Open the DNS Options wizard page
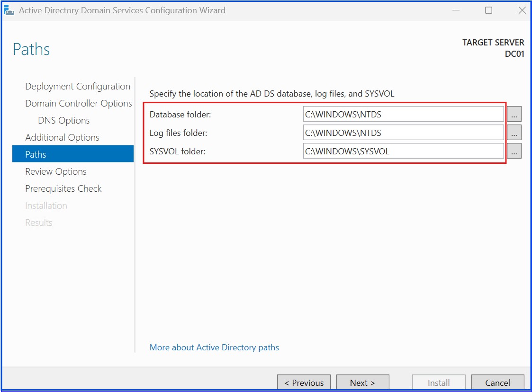The width and height of the screenshot is (532, 392). click(63, 120)
